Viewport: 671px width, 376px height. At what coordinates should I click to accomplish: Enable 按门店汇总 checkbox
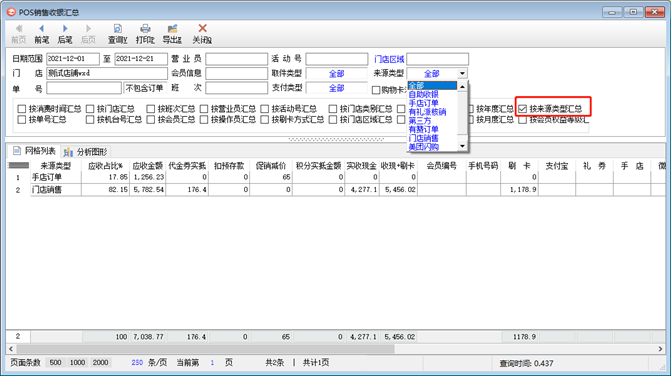point(90,109)
